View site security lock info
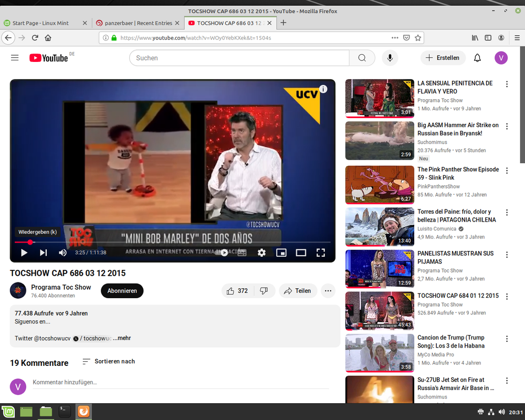 coord(114,38)
